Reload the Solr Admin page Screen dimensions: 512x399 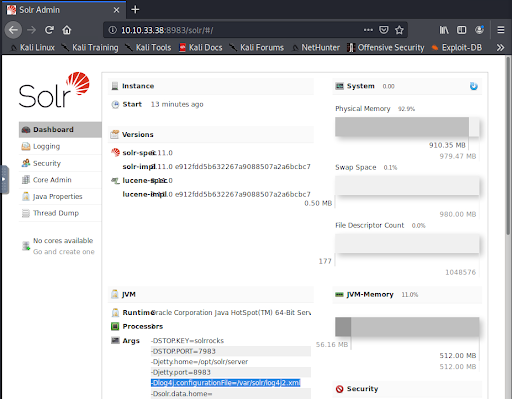pyautogui.click(x=49, y=30)
